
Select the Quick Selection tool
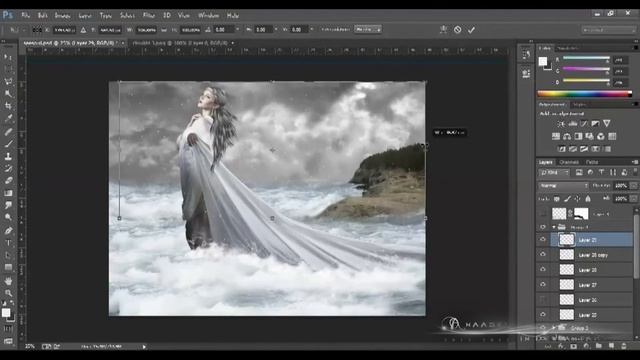click(8, 93)
